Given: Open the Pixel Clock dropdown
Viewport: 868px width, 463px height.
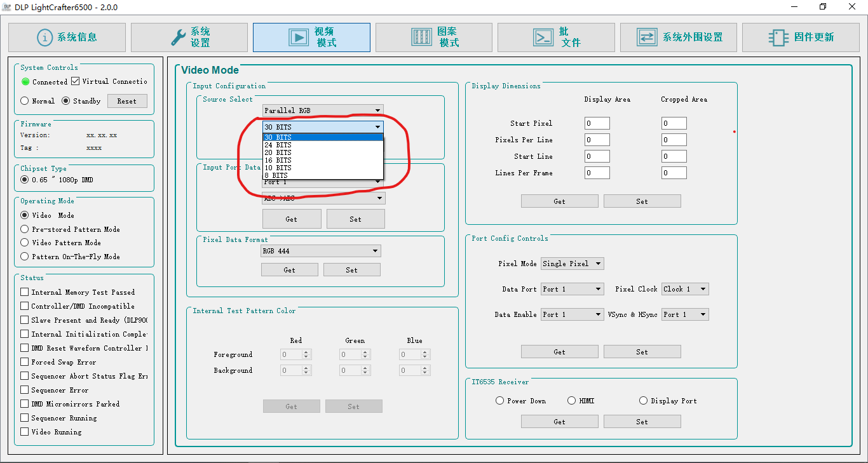Looking at the screenshot, I should click(685, 289).
